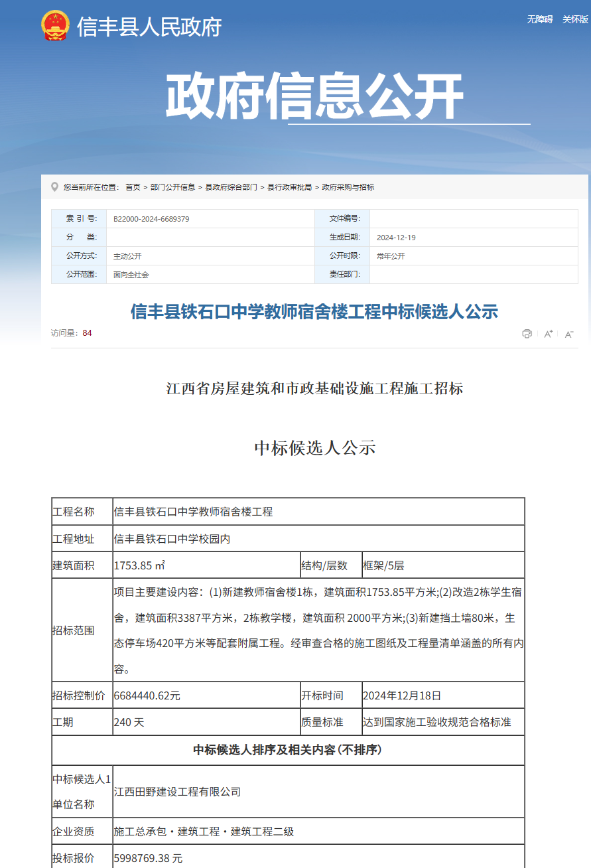The image size is (591, 868).
Task: Open 信丰县人民政府 site title
Action: coord(149,27)
